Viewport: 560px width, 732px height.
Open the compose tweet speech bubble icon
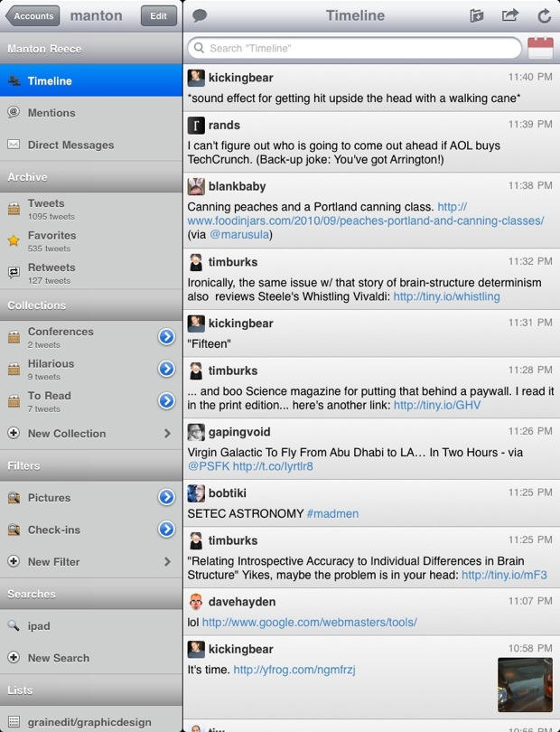click(200, 16)
